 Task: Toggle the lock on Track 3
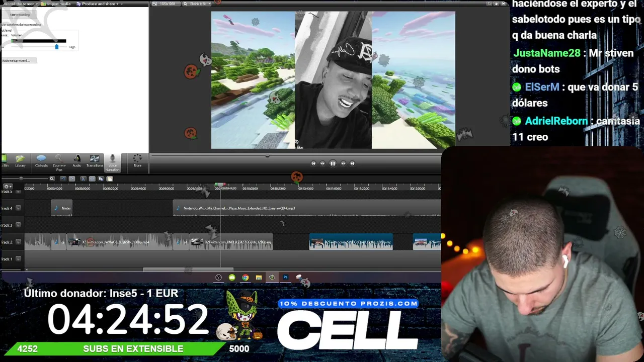click(18, 225)
